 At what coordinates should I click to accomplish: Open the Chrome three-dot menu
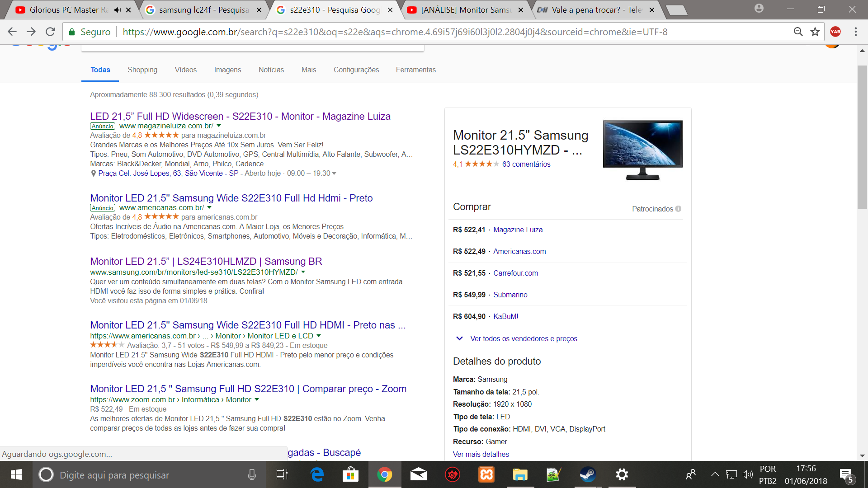click(856, 32)
